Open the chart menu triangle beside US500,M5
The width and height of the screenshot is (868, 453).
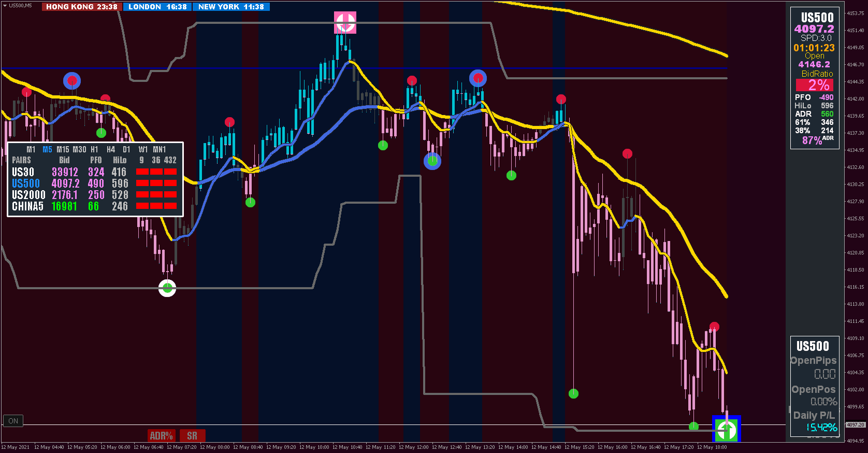pos(5,6)
